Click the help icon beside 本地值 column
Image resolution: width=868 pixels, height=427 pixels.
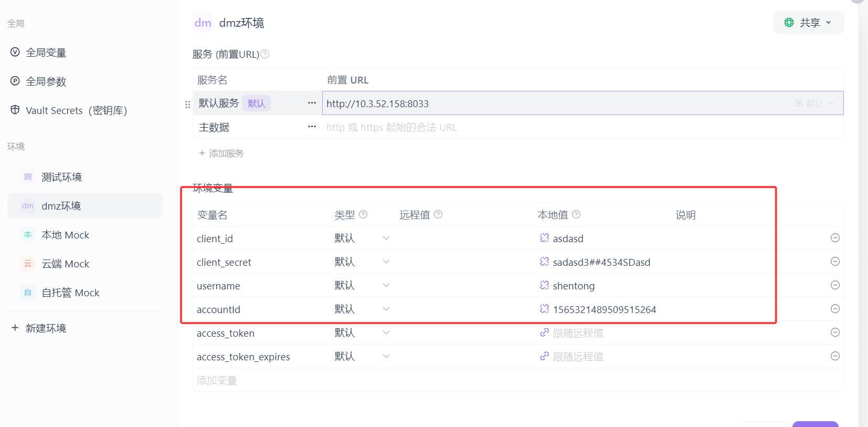pyautogui.click(x=576, y=214)
